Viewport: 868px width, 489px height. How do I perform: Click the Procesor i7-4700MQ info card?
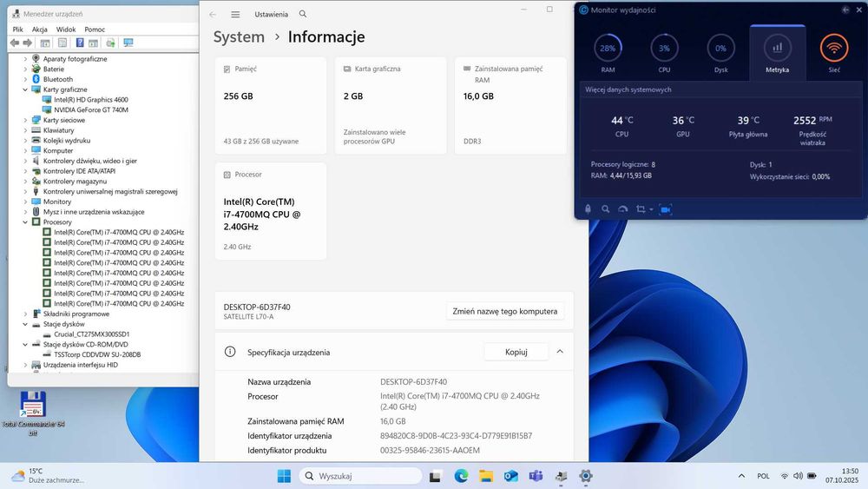click(x=271, y=211)
